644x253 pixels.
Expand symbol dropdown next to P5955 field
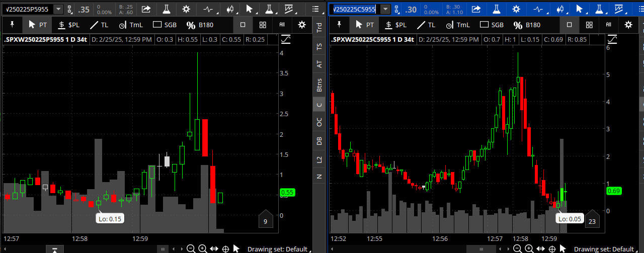click(x=58, y=9)
